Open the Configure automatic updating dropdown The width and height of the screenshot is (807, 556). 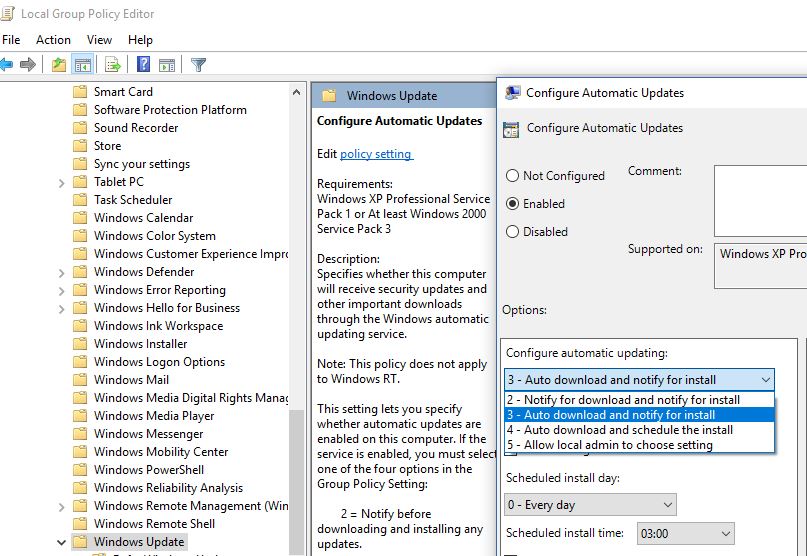(x=639, y=380)
